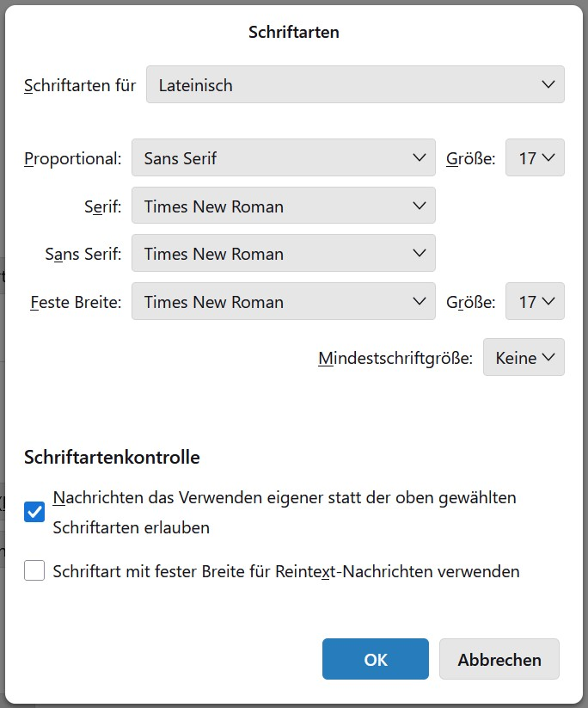Click the 'Mindestschriftgröße:' label

pyautogui.click(x=395, y=359)
